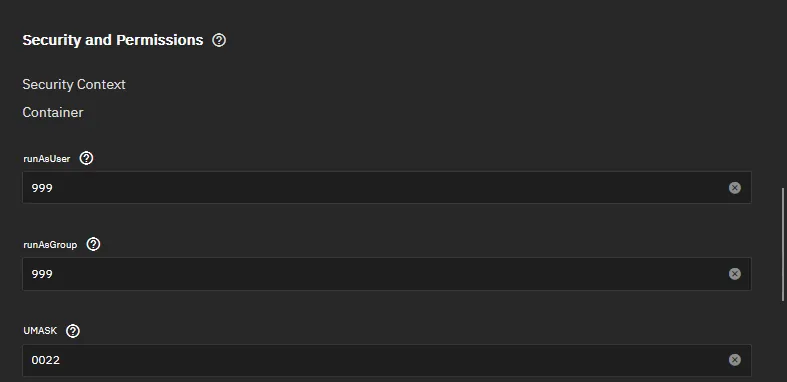Click the Container section label
This screenshot has width=787, height=382.
tap(53, 112)
